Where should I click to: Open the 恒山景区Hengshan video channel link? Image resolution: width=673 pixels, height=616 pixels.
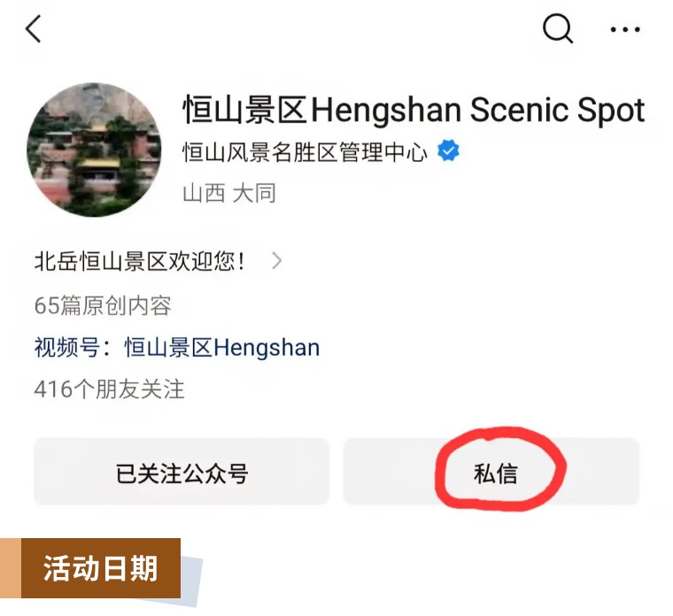[222, 348]
